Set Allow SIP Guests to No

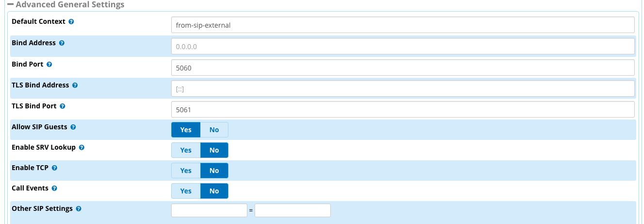[x=214, y=130]
